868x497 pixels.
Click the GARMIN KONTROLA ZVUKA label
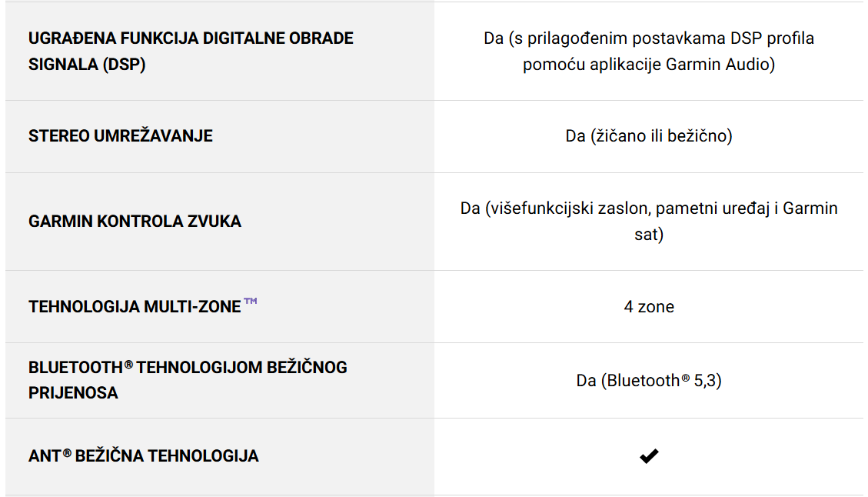pyautogui.click(x=135, y=221)
